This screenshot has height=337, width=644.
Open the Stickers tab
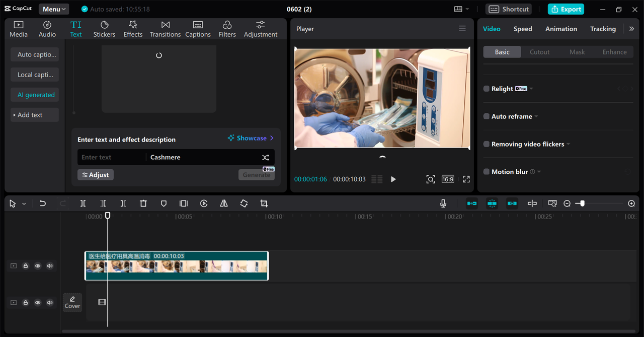104,29
